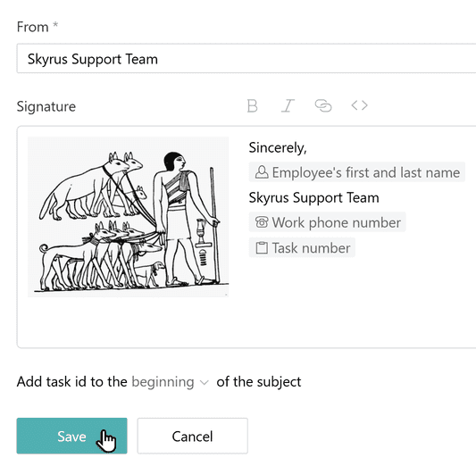Cancel the signature changes

[193, 436]
